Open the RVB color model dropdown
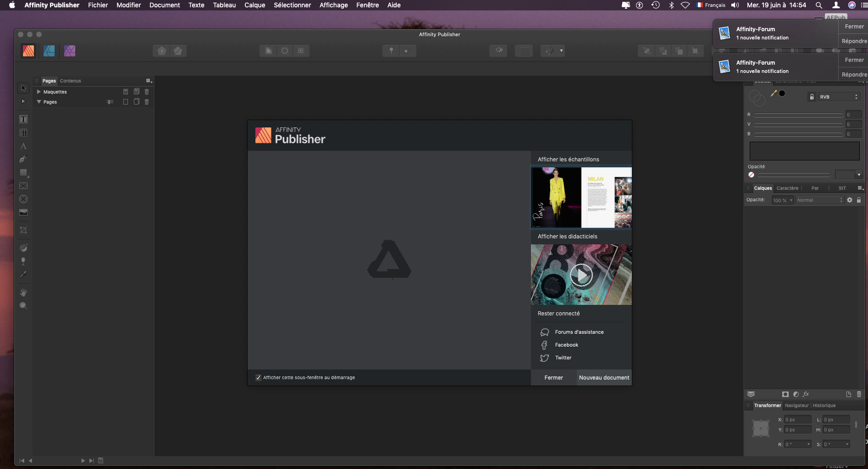 tap(839, 97)
